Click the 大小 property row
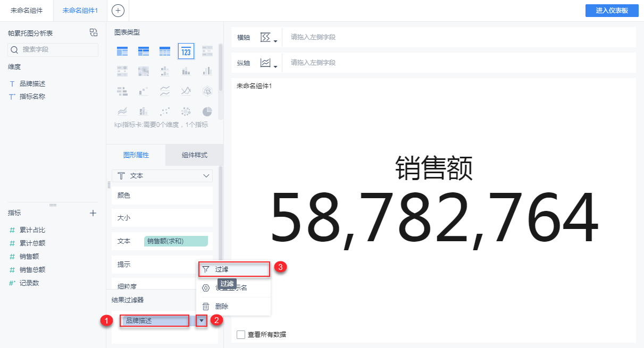Viewport: 644px width, 348px height. click(162, 218)
